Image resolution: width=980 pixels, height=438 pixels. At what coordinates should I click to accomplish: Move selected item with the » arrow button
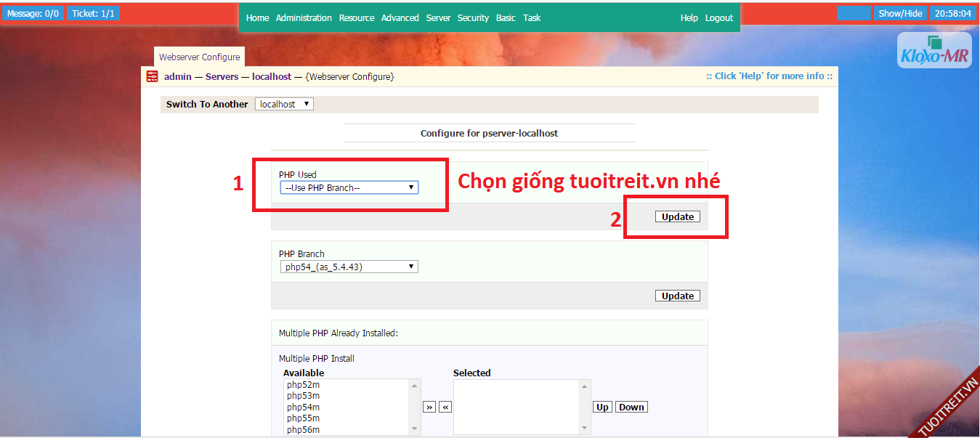(x=429, y=407)
